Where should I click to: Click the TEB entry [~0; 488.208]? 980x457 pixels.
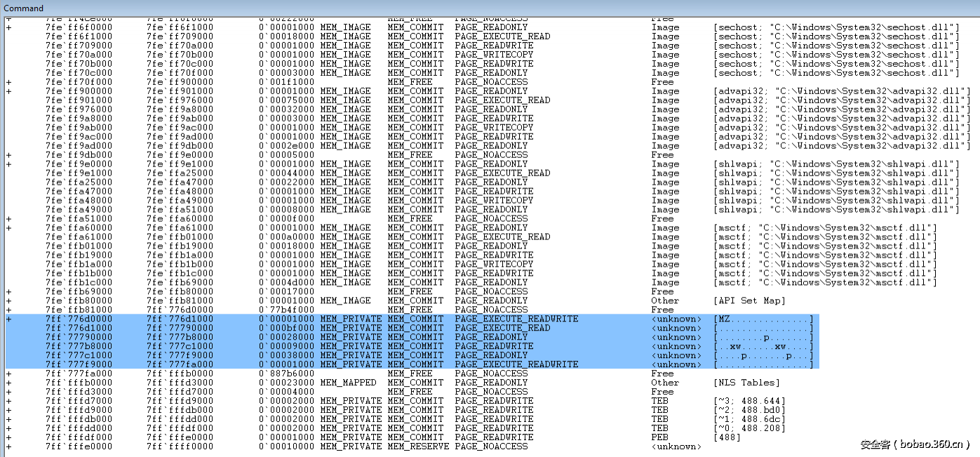749,428
